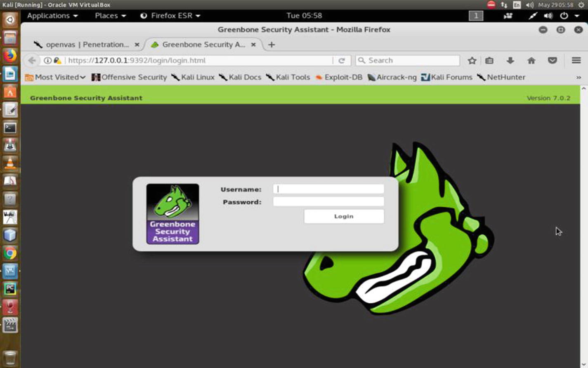Open the host system settings gear icon
588x368 pixels.
pos(582,5)
